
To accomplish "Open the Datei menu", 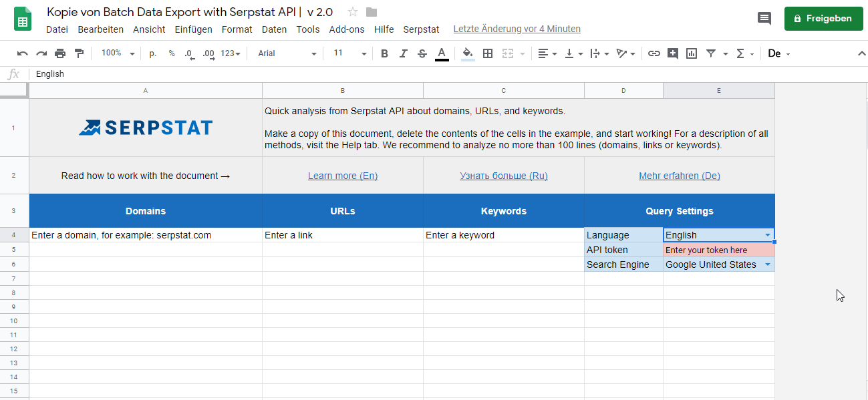I will [x=57, y=29].
